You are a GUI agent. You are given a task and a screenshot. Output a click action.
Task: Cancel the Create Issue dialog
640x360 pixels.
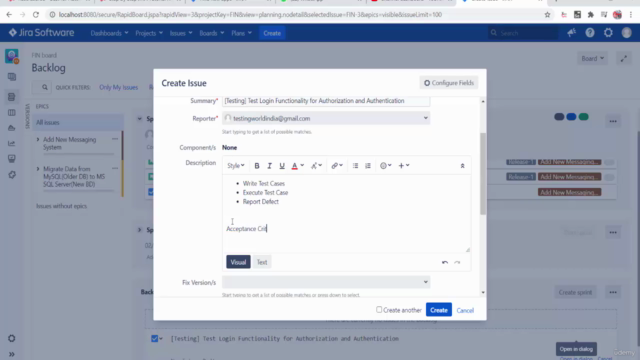465,310
